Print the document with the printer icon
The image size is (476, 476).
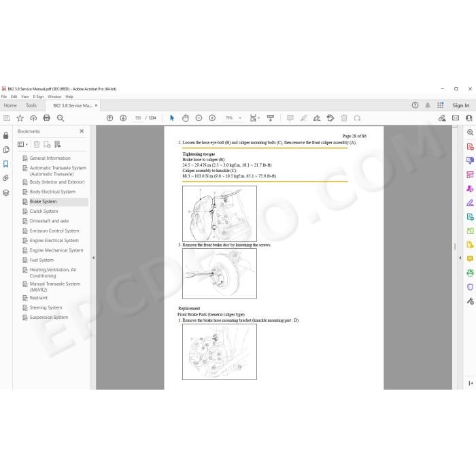[47, 118]
